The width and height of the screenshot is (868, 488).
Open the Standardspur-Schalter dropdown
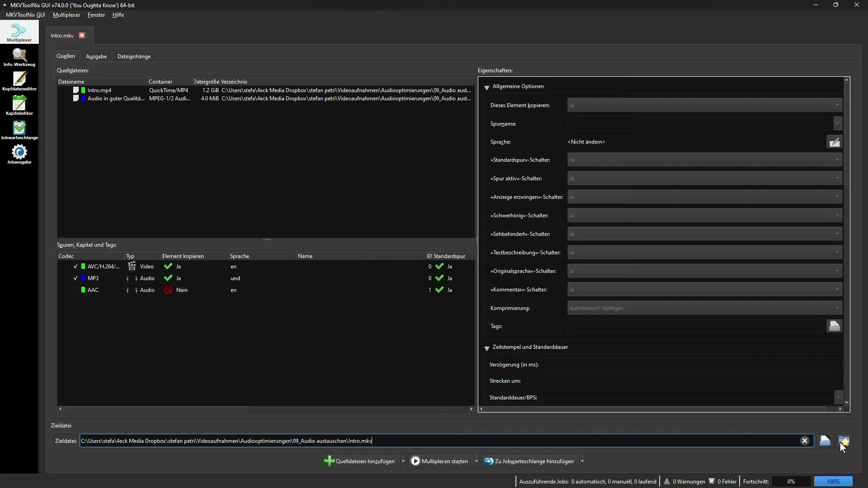click(x=704, y=160)
